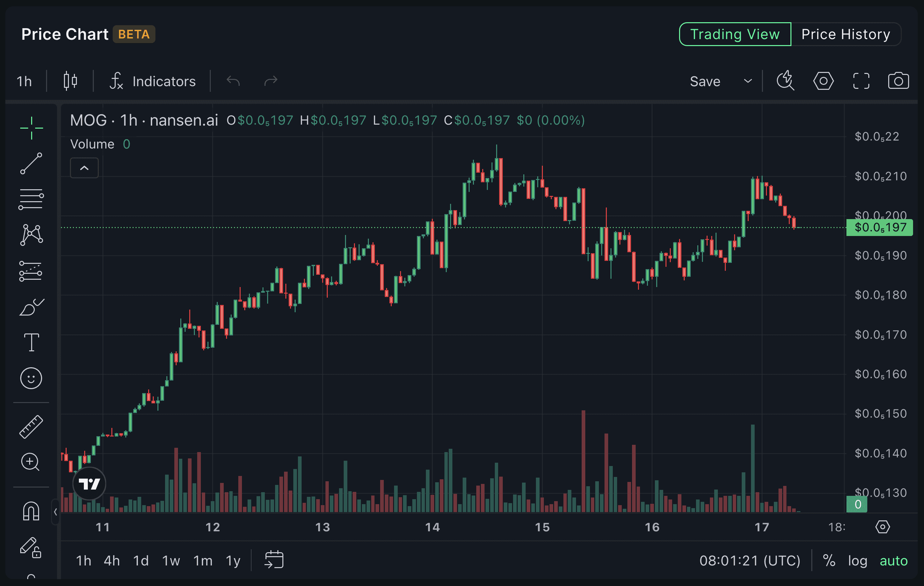924x586 pixels.
Task: Select the trend line drawing tool
Action: point(31,163)
